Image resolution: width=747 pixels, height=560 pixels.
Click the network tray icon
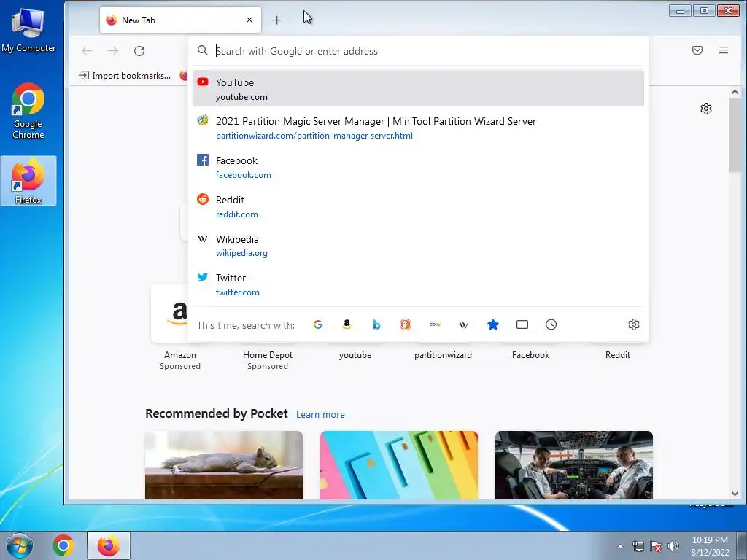pos(638,546)
